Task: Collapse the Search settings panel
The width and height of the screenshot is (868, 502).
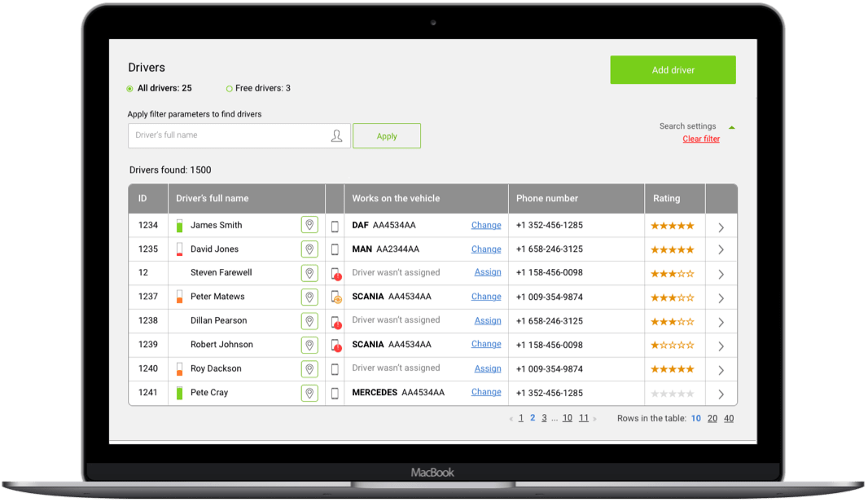Action: point(732,127)
